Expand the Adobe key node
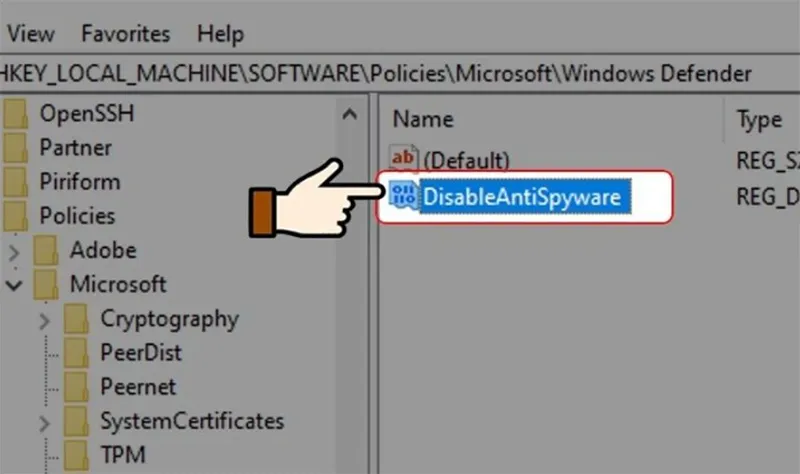Screen dimensions: 800x474 pos(14,251)
